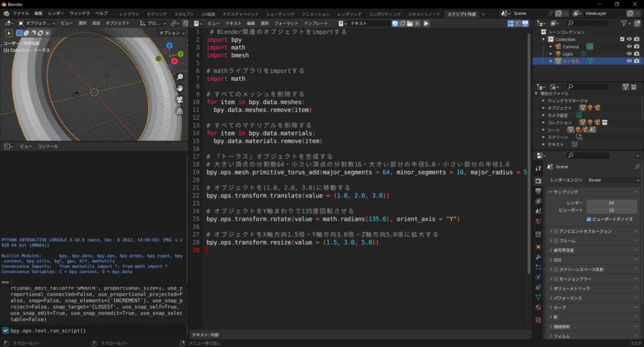This screenshot has width=644, height=347.
Task: Open the Object Constraints properties tab
Action: (538, 287)
